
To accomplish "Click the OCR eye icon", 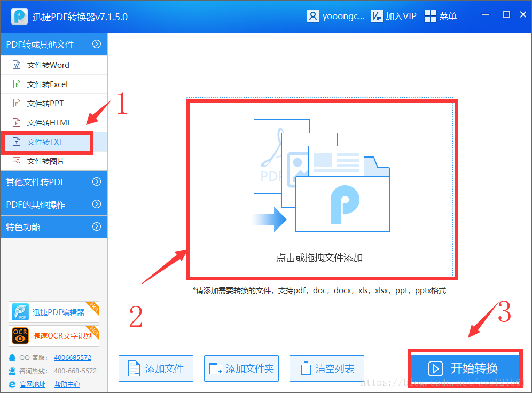I will (20, 336).
